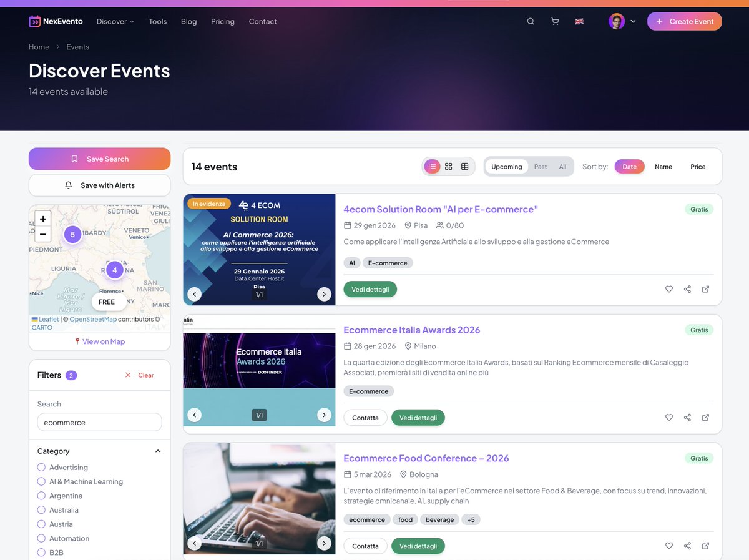Viewport: 749px width, 560px height.
Task: Sort events by Name
Action: [663, 167]
